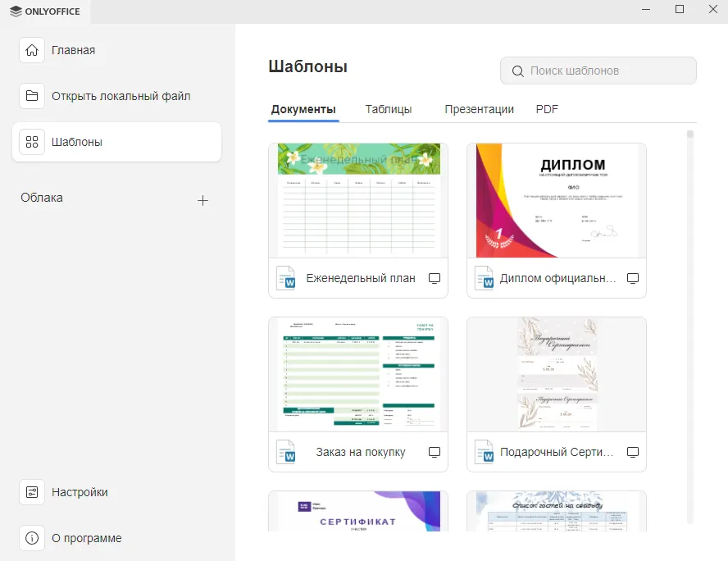Open the Еженедельный план template thumbnail
This screenshot has width=728, height=561.
[x=358, y=201]
